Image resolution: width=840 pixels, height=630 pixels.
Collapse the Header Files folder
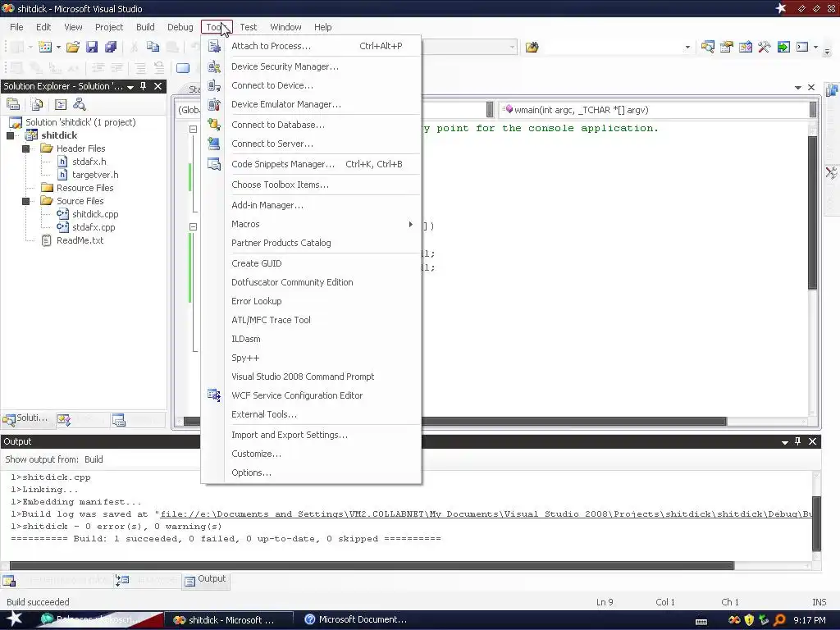click(x=25, y=148)
